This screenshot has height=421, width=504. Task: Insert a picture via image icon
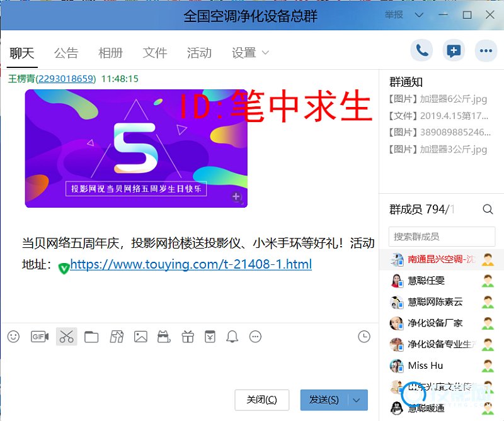coord(140,337)
